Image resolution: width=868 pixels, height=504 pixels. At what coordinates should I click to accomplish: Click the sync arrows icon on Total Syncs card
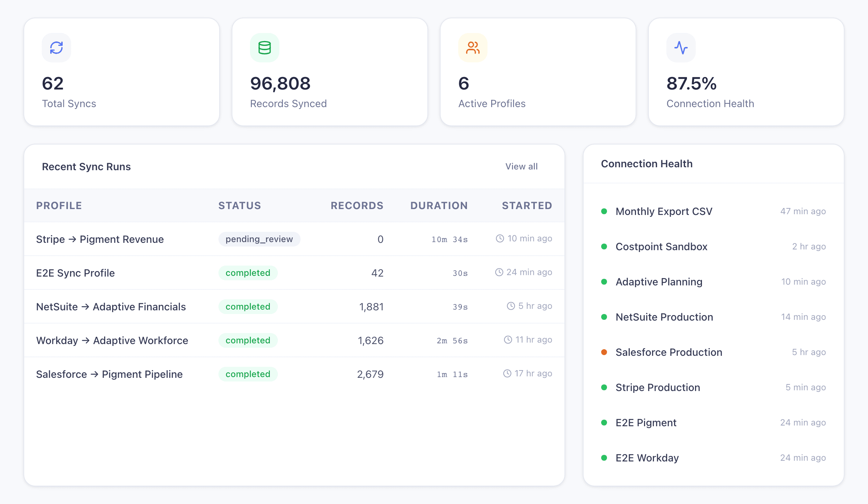[x=56, y=47]
